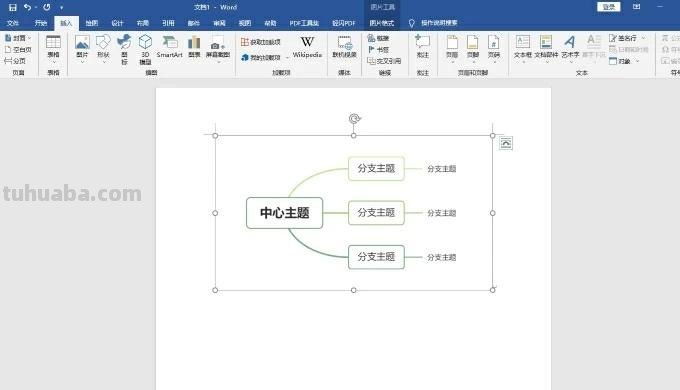The image size is (680, 390).
Task: Undo the last action
Action: pos(27,7)
